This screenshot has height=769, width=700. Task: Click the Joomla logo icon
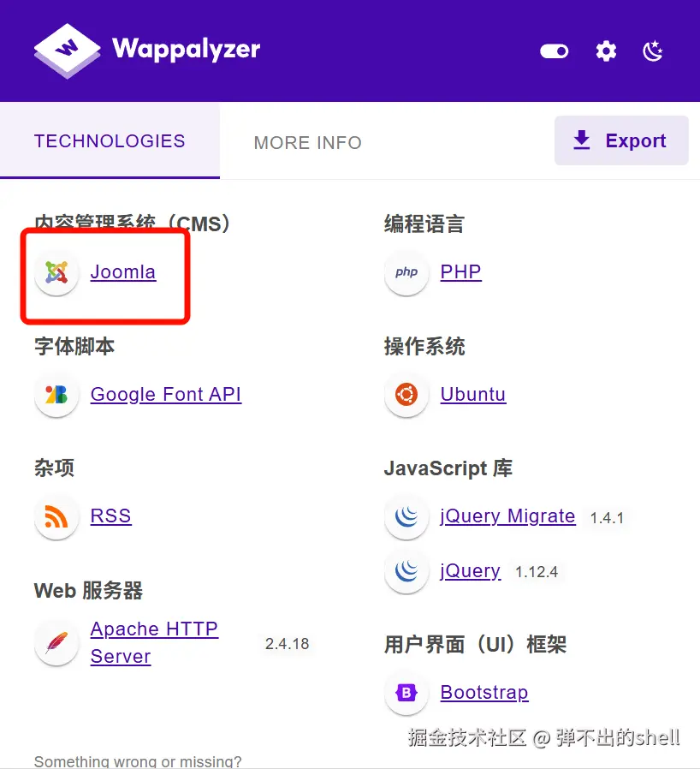(x=56, y=272)
